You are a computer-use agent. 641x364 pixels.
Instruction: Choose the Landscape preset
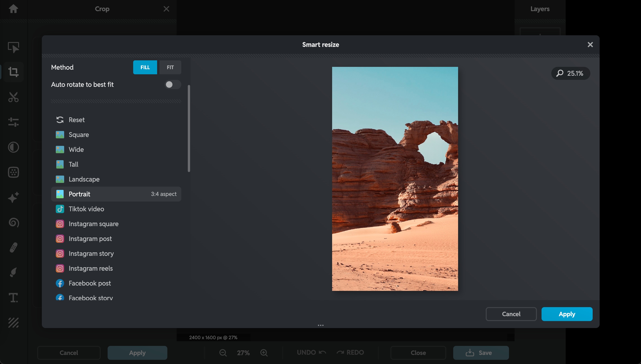pos(116,179)
